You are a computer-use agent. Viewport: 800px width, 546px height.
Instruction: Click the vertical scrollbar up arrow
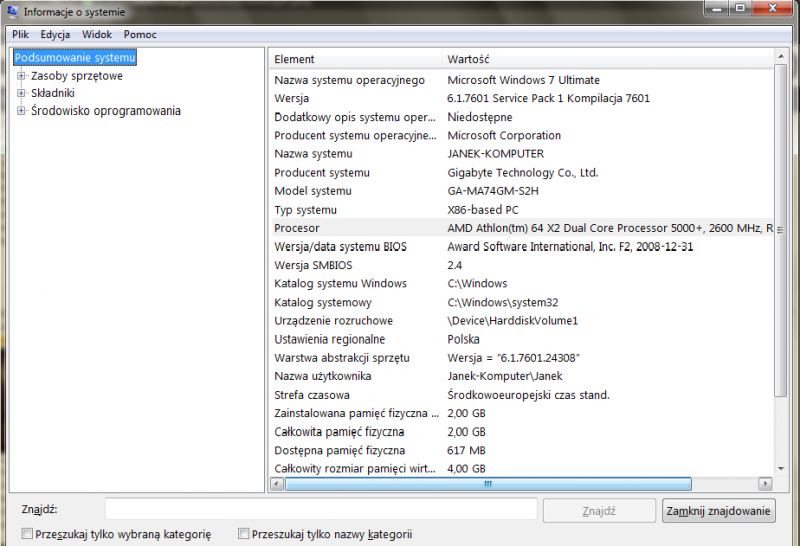click(780, 55)
